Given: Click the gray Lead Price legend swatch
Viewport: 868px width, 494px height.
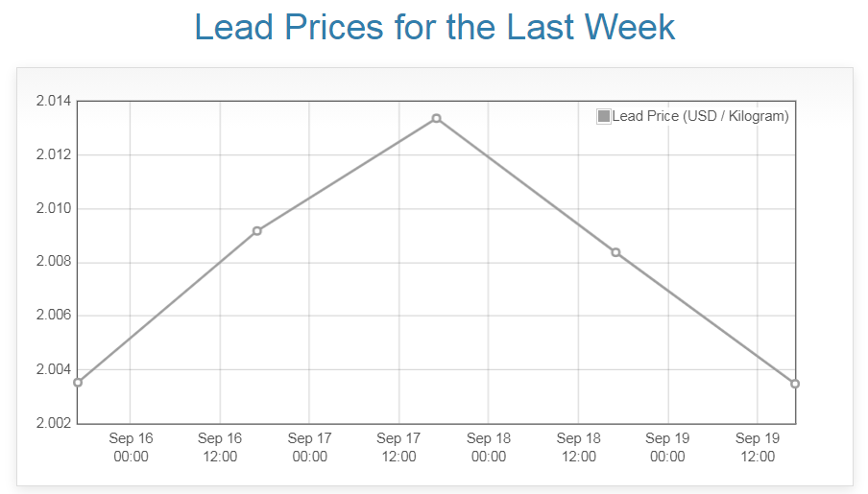Looking at the screenshot, I should click(604, 116).
